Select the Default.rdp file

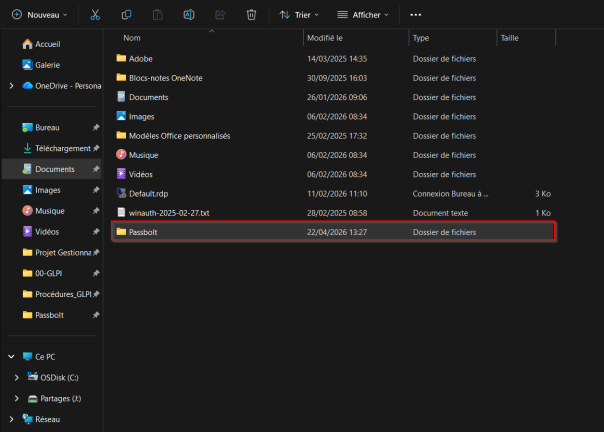click(x=148, y=193)
